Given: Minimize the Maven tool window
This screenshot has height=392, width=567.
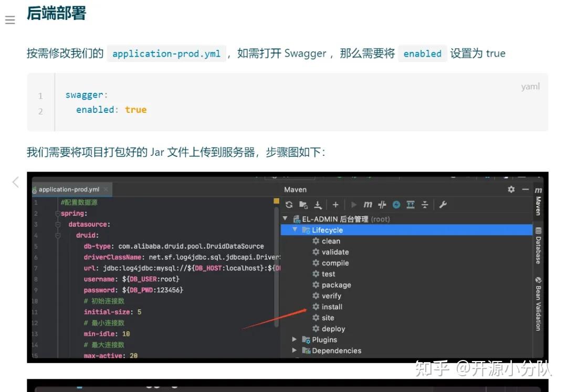Looking at the screenshot, I should (x=524, y=189).
